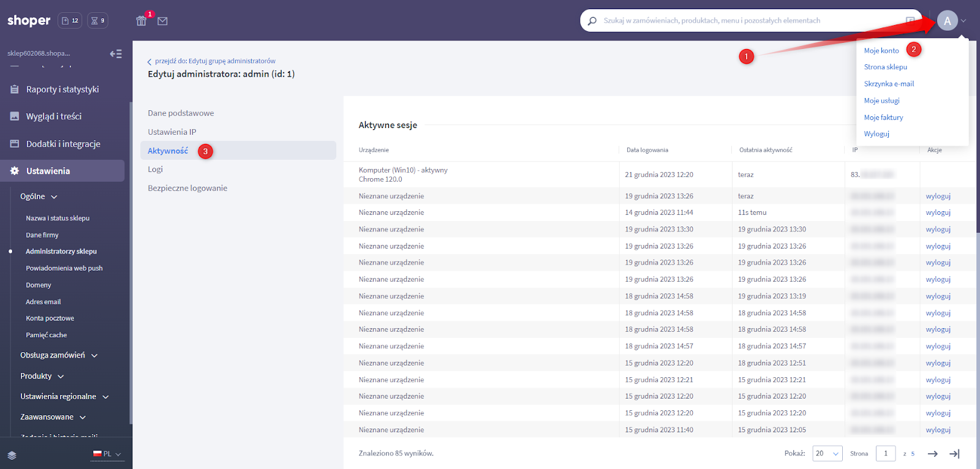980x469 pixels.
Task: Click the layers icon at sidebar bottom
Action: point(12,456)
